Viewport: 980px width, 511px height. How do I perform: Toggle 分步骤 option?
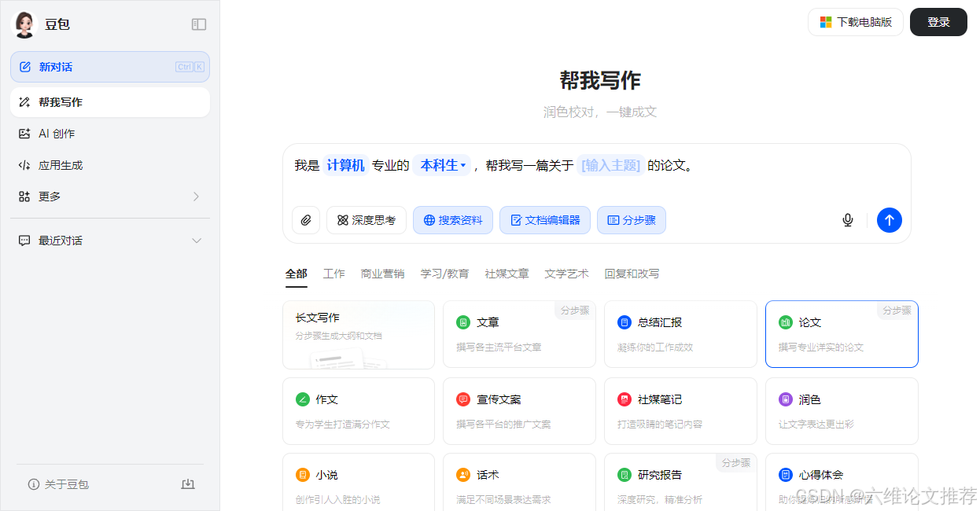pyautogui.click(x=632, y=220)
